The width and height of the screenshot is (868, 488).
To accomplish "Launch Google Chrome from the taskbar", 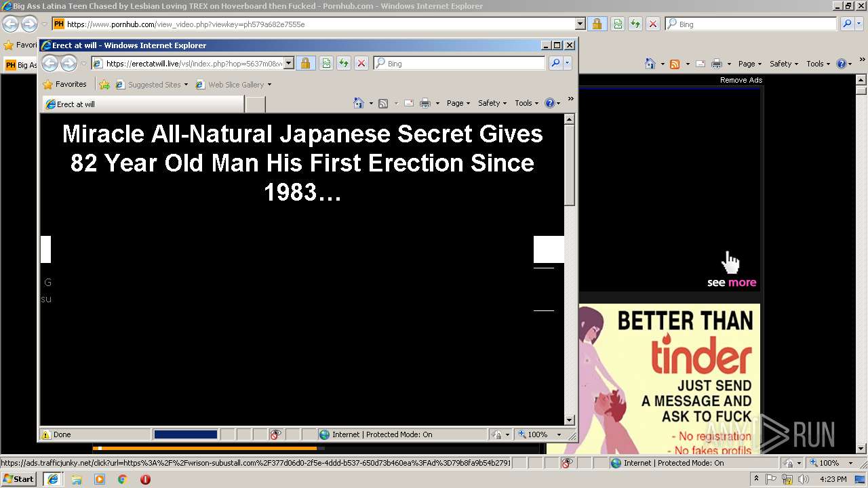I will [122, 479].
